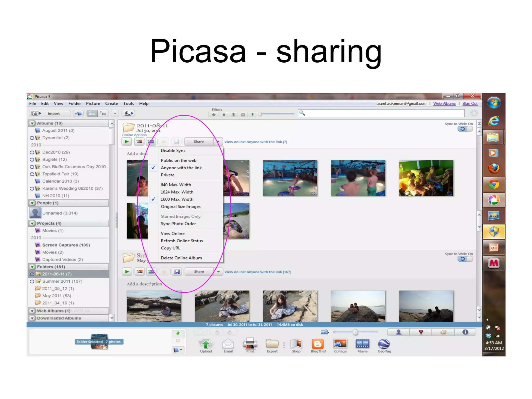Open Google Chrome from the taskbar
The height and width of the screenshot is (399, 532).
click(x=494, y=185)
